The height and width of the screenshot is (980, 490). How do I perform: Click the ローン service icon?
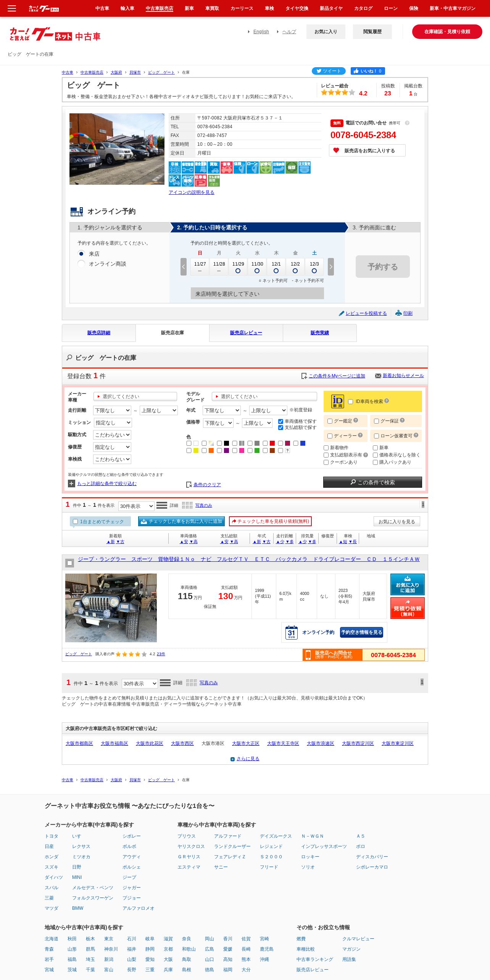point(253,168)
